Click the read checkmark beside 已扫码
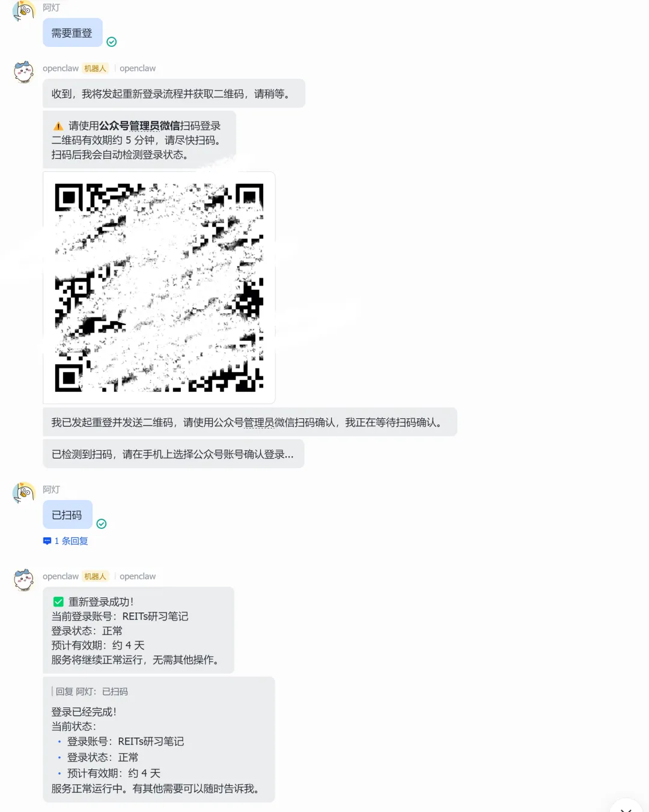Image resolution: width=649 pixels, height=812 pixels. (102, 524)
